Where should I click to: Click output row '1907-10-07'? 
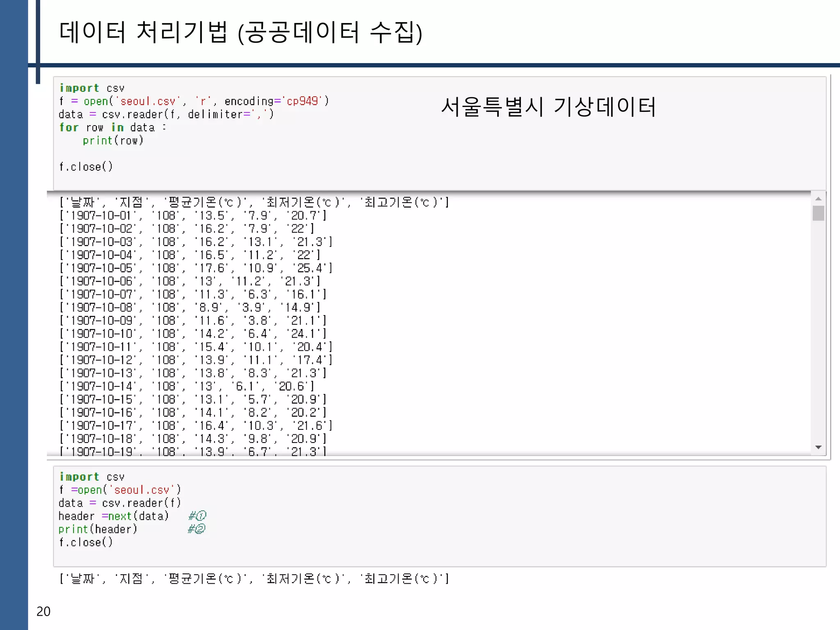[x=193, y=294]
